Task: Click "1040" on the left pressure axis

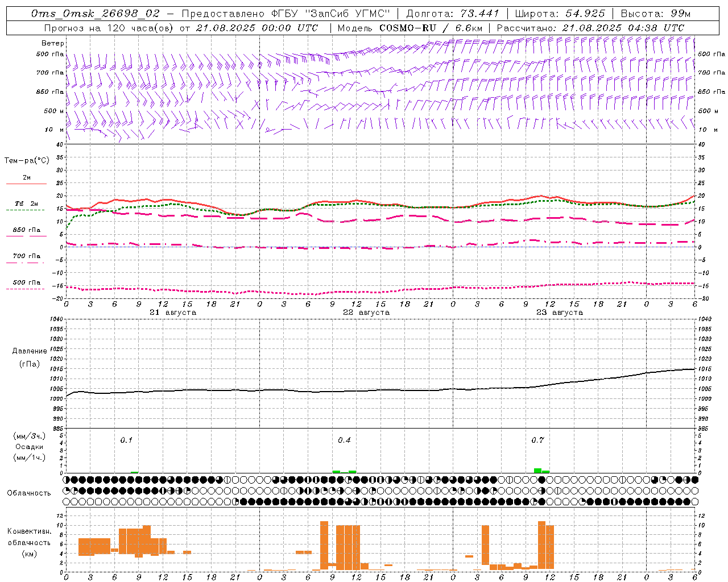Action: [x=56, y=319]
